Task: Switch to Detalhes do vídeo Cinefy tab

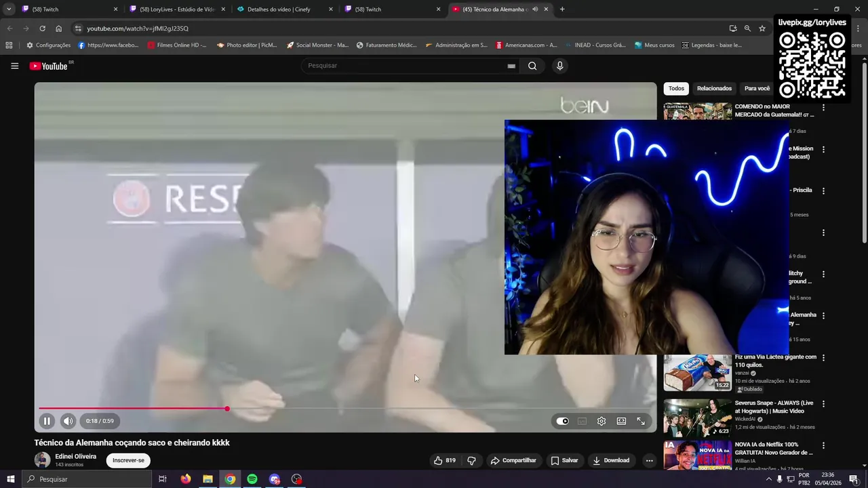Action: (x=284, y=9)
